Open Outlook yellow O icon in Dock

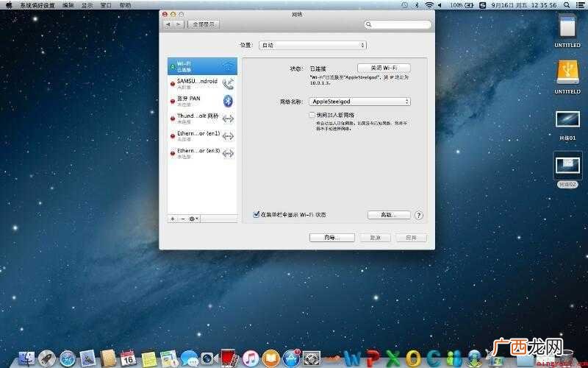click(413, 358)
